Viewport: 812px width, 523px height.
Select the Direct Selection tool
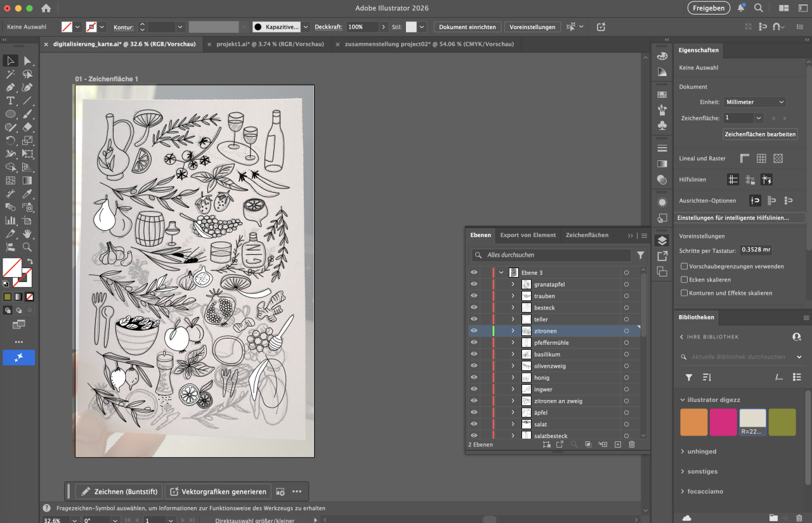tap(27, 61)
